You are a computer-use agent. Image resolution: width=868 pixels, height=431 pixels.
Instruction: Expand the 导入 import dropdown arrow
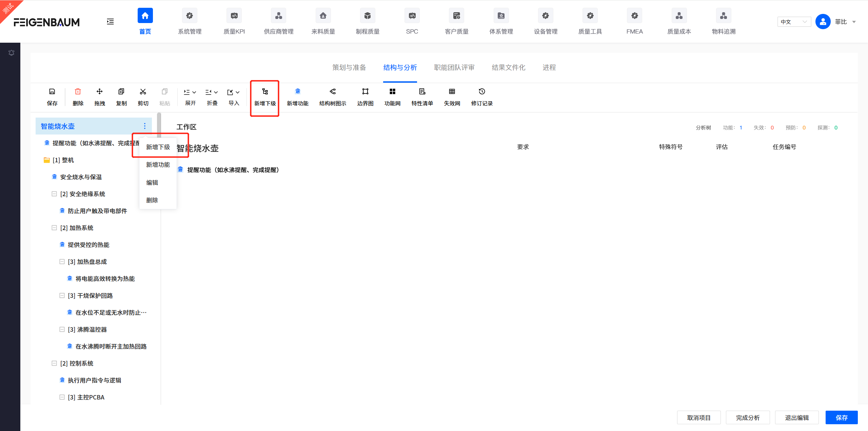click(238, 92)
